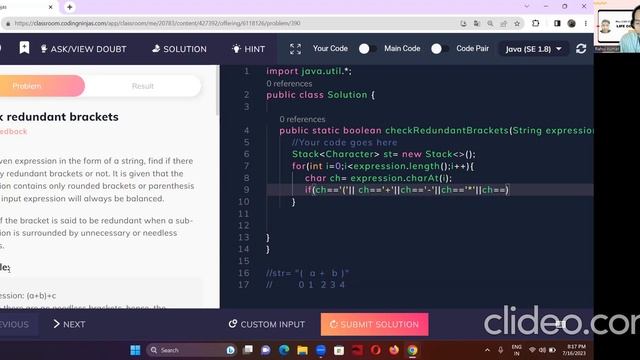This screenshot has height=360, width=640.
Task: Click the 'import java.util.*;' code line
Action: [x=309, y=71]
